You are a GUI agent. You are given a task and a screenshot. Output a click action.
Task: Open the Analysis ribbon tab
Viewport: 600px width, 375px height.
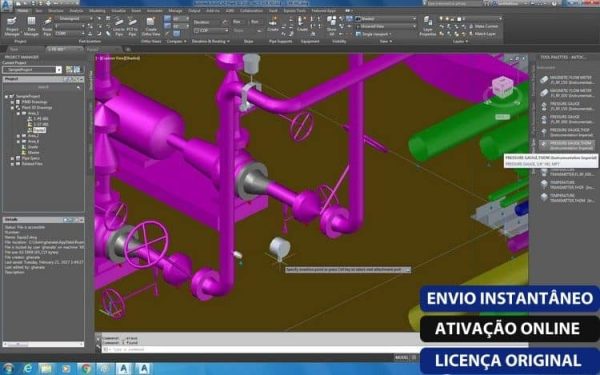coord(76,11)
